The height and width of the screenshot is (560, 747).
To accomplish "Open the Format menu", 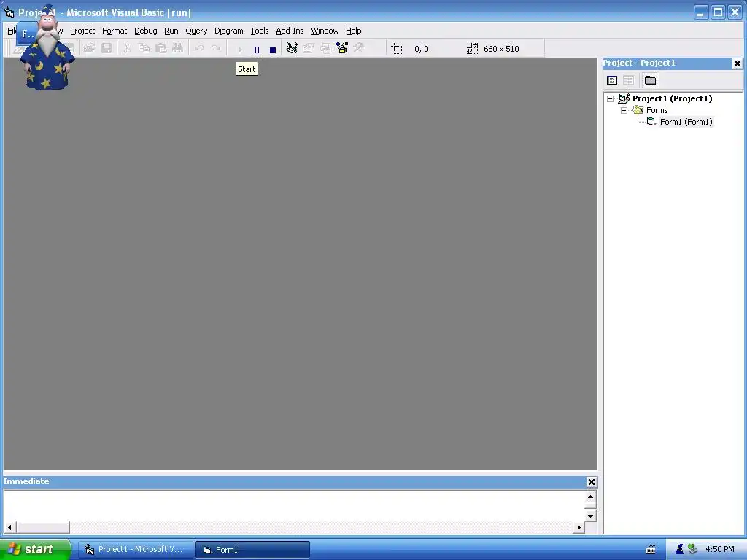I will click(x=115, y=31).
